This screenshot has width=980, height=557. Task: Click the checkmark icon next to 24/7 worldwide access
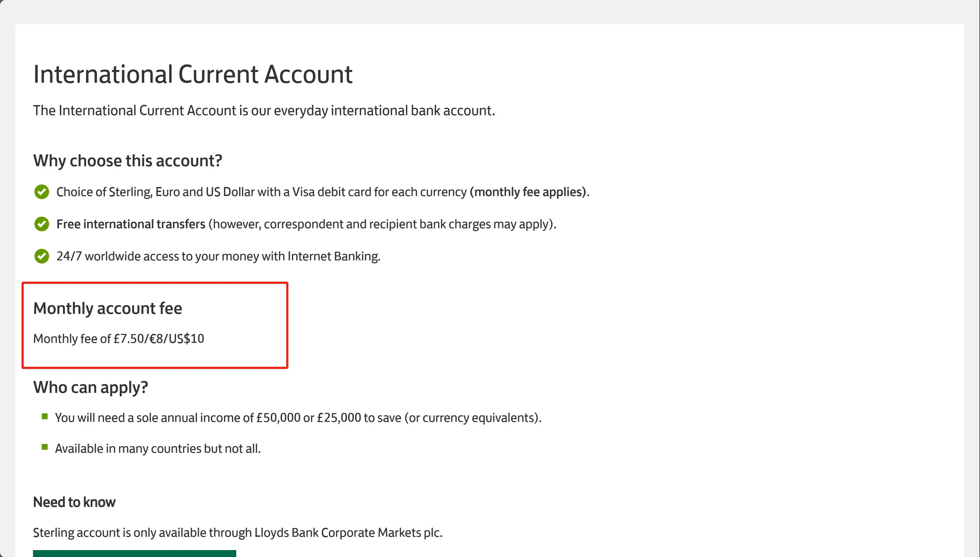[x=42, y=256]
